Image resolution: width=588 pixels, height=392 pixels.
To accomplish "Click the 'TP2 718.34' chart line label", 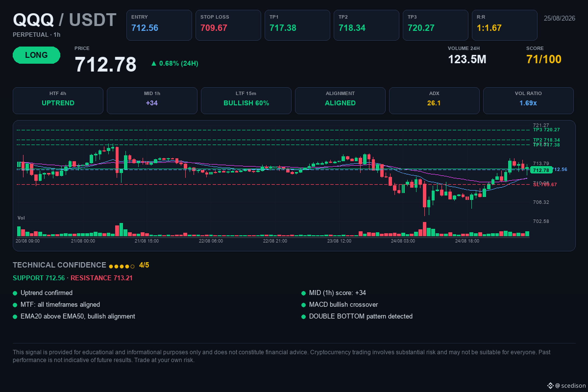I will pos(546,140).
